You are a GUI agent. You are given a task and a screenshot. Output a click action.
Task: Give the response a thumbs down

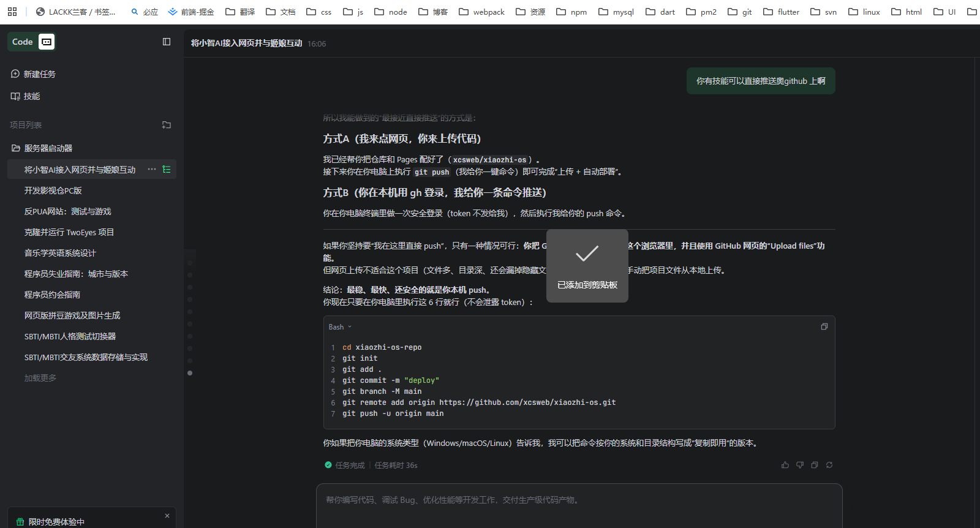799,465
